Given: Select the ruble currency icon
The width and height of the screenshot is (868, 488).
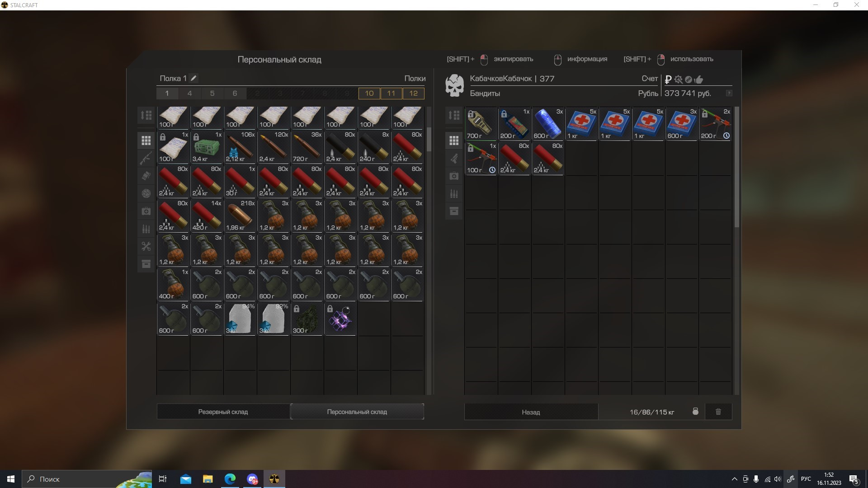Looking at the screenshot, I should coord(668,80).
